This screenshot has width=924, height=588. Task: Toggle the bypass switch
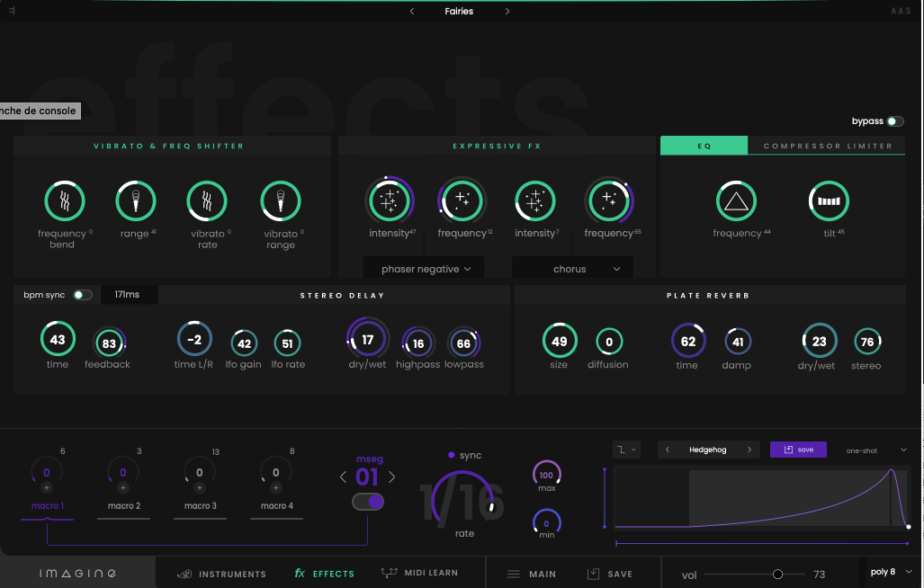(x=894, y=120)
